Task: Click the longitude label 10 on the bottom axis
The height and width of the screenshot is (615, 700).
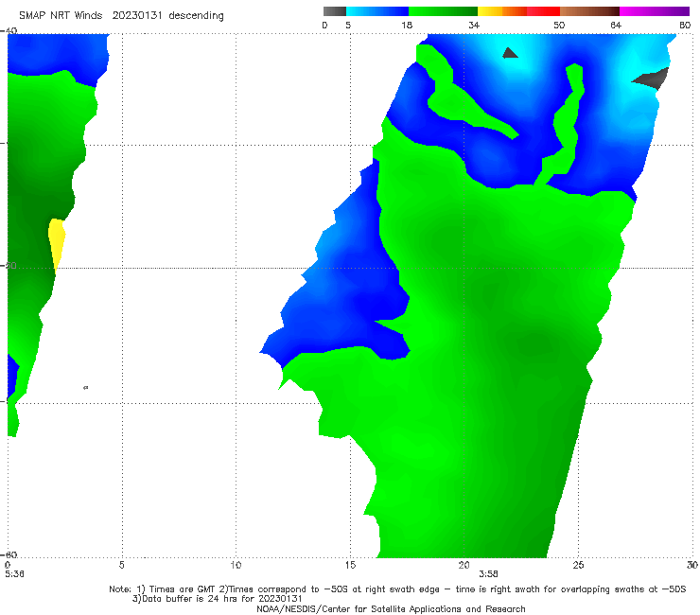Action: [236, 565]
